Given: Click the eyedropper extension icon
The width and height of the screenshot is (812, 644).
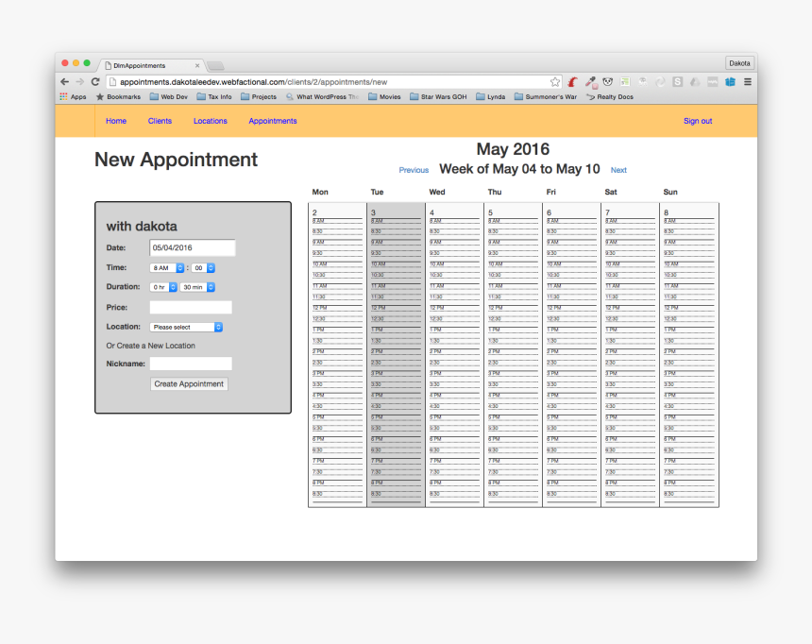Looking at the screenshot, I should click(591, 82).
